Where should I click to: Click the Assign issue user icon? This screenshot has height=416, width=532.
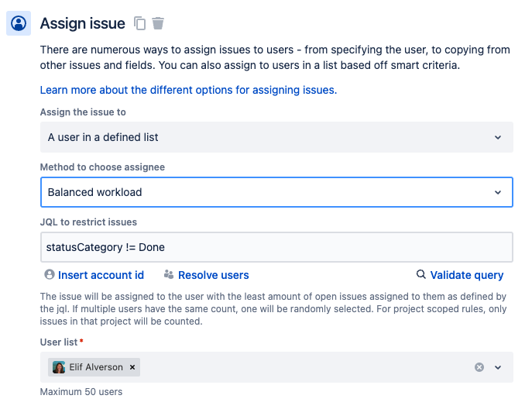tap(19, 23)
